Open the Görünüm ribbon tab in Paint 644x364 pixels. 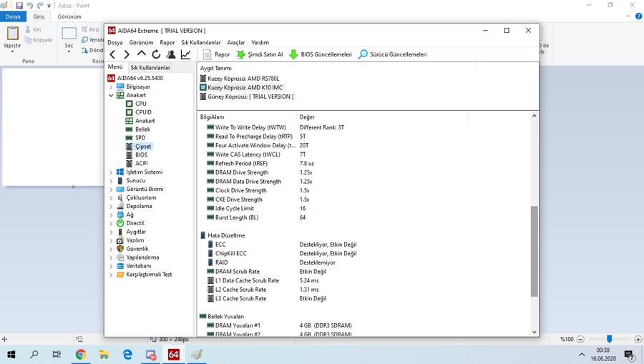tap(69, 17)
